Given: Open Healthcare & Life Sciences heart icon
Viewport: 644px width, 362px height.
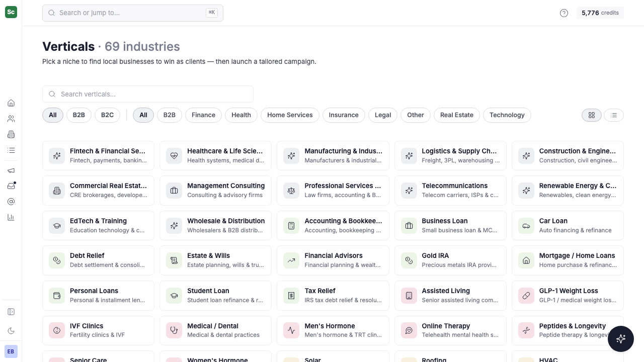Looking at the screenshot, I should pyautogui.click(x=174, y=156).
